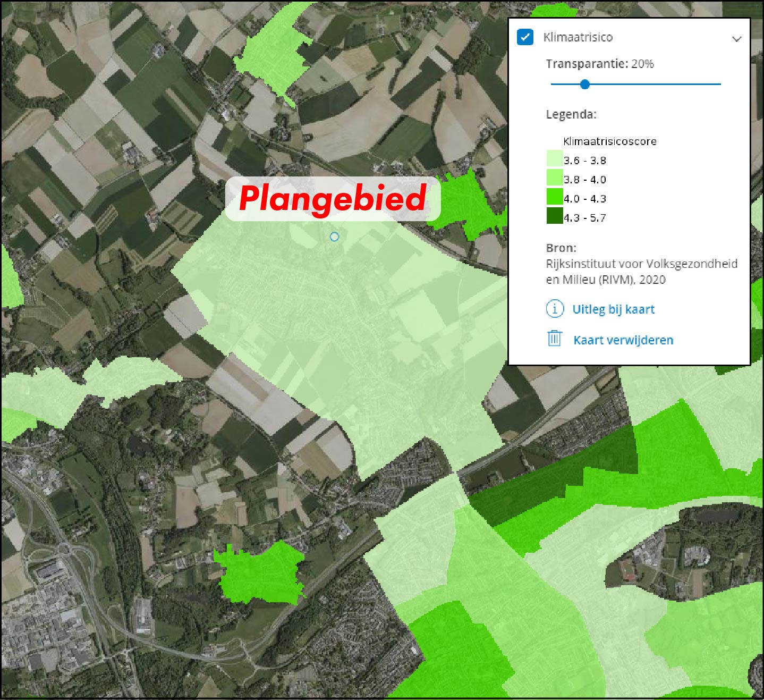Click the Bron: label
This screenshot has width=764, height=700.
561,248
